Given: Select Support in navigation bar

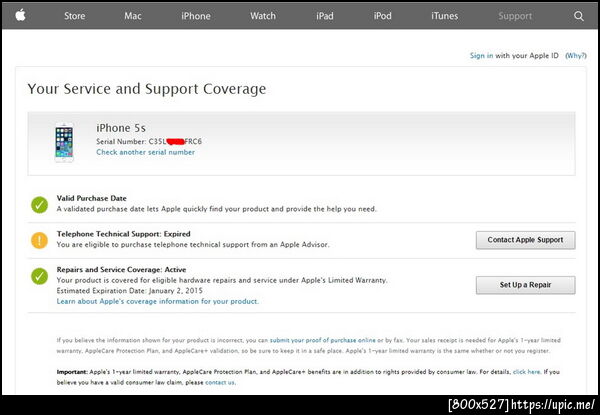Looking at the screenshot, I should point(515,16).
